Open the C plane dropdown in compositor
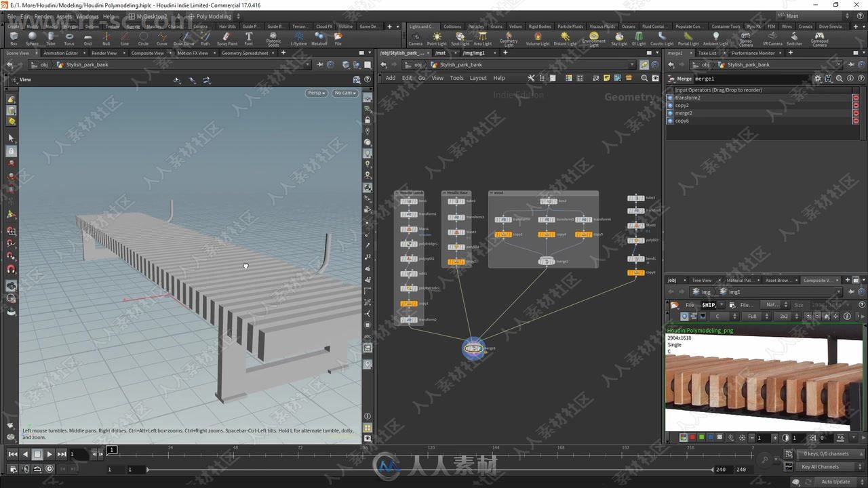This screenshot has height=488, width=868. [x=724, y=317]
